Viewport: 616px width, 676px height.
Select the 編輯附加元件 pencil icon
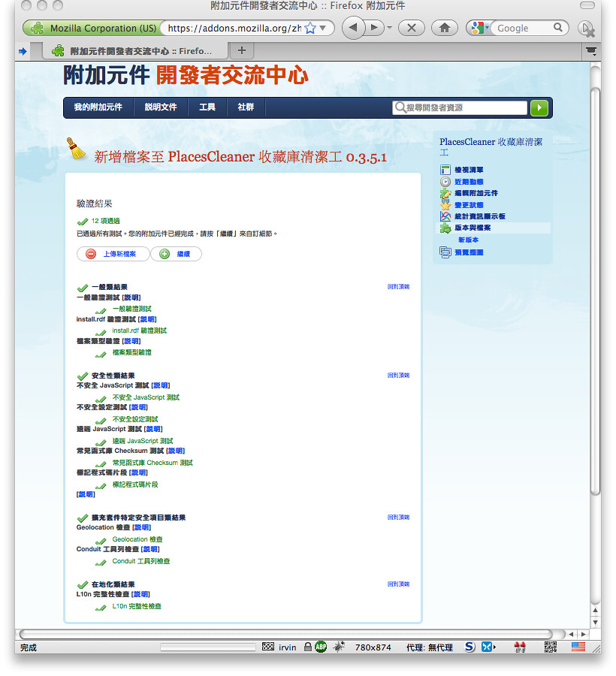[x=445, y=193]
